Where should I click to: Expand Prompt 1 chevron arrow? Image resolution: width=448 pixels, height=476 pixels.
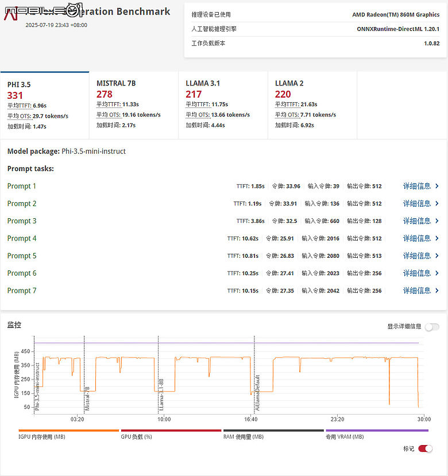[x=437, y=186]
